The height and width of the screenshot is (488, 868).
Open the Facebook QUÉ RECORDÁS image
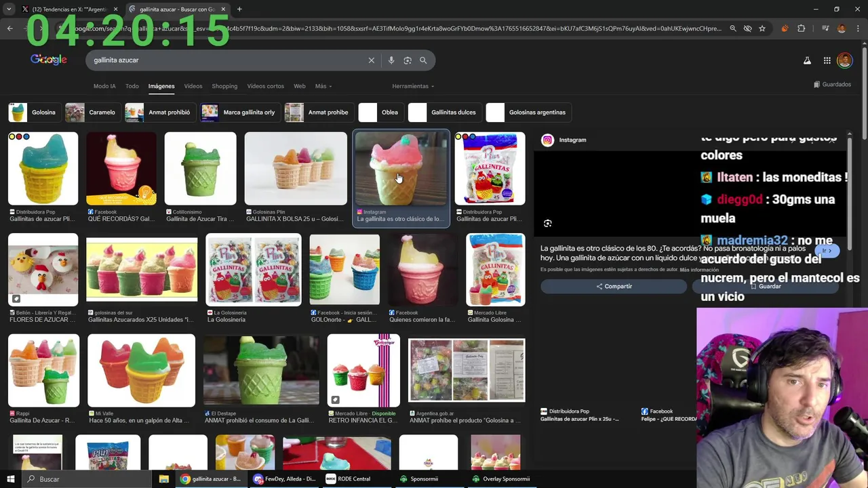[121, 169]
